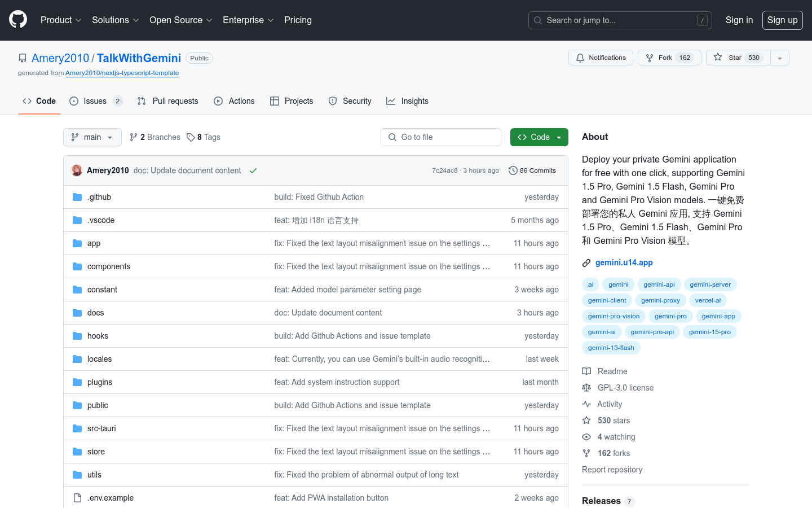Click the app folder icon
Viewport: 812px width, 508px height.
[x=77, y=243]
